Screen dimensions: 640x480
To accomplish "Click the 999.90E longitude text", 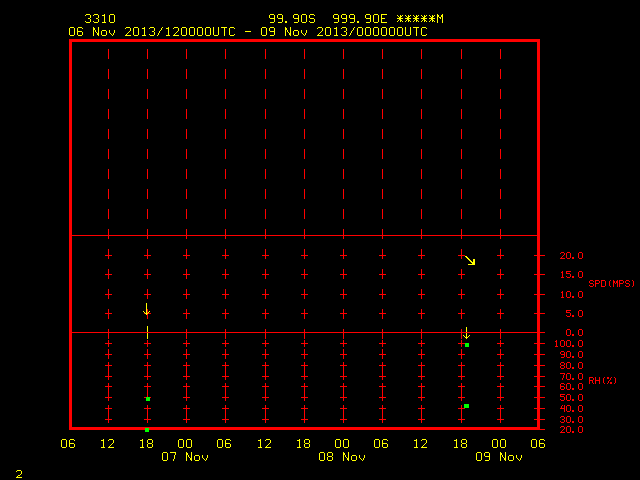I will (360, 19).
